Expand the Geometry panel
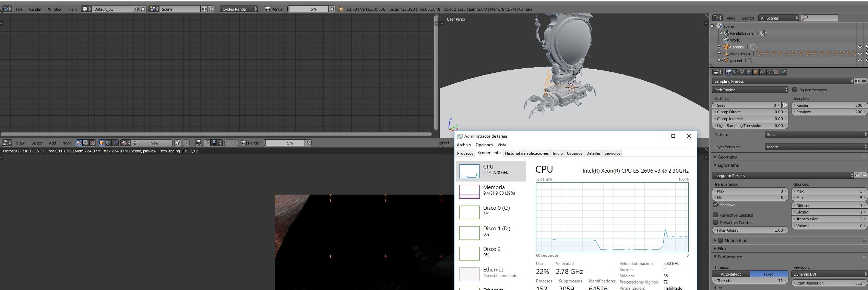Image resolution: width=868 pixels, height=290 pixels. pos(727,157)
